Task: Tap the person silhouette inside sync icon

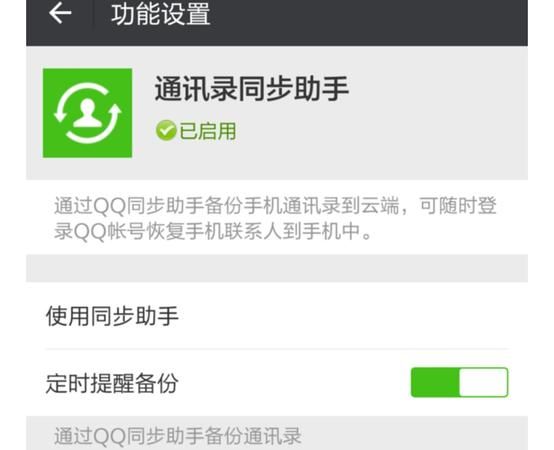Action: (x=88, y=113)
